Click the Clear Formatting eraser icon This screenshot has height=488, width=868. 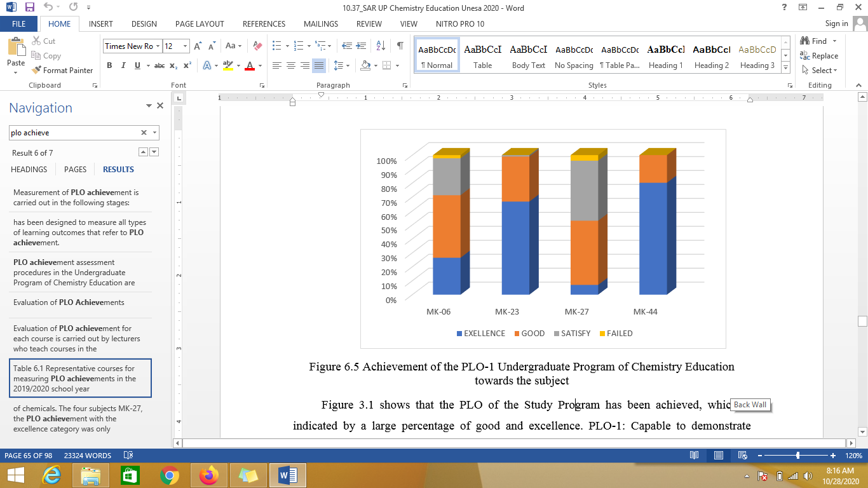pos(257,46)
